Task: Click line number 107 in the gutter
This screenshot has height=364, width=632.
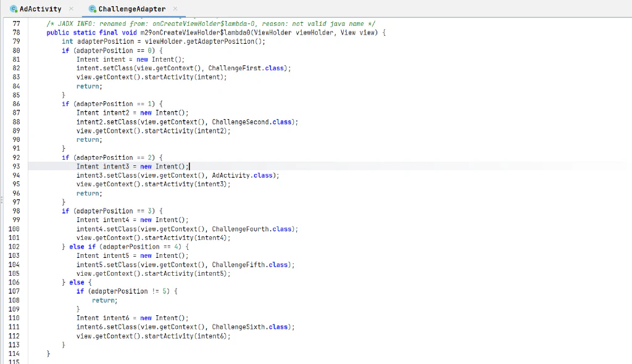Action: coord(14,291)
